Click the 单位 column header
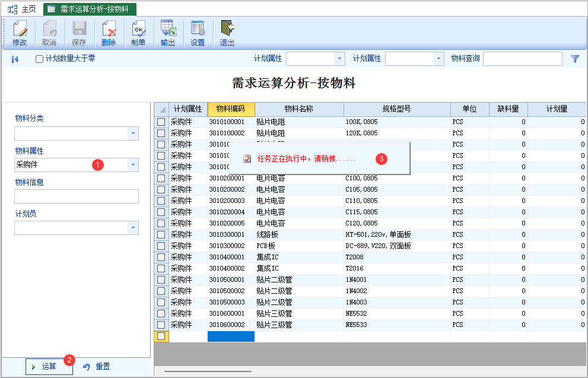 (470, 109)
